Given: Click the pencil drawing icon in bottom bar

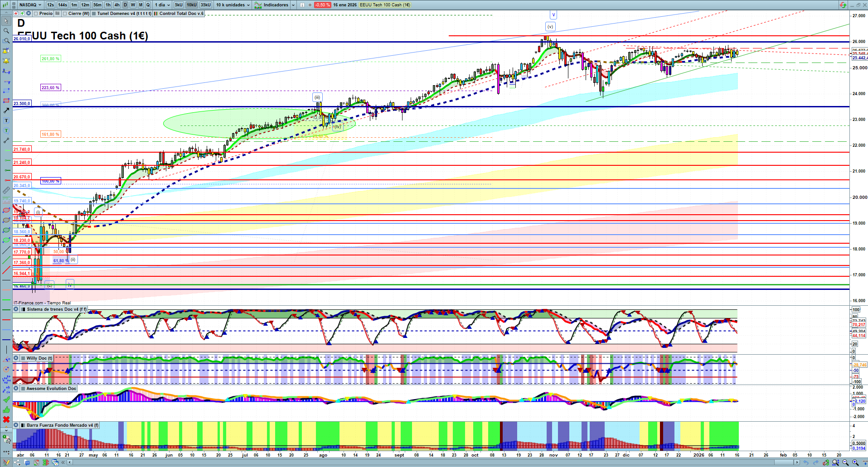Looking at the screenshot, I should 6,462.
